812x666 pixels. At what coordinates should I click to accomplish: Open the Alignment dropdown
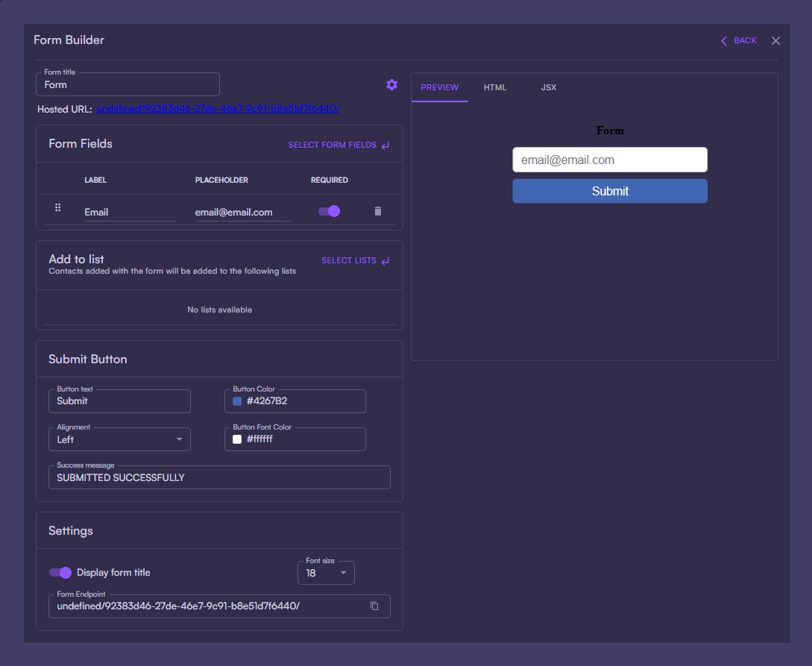pyautogui.click(x=119, y=439)
